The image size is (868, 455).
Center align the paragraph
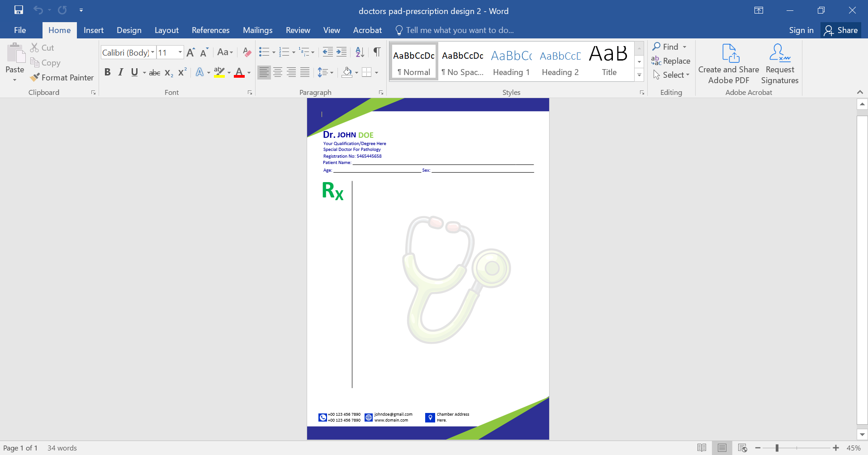(277, 72)
